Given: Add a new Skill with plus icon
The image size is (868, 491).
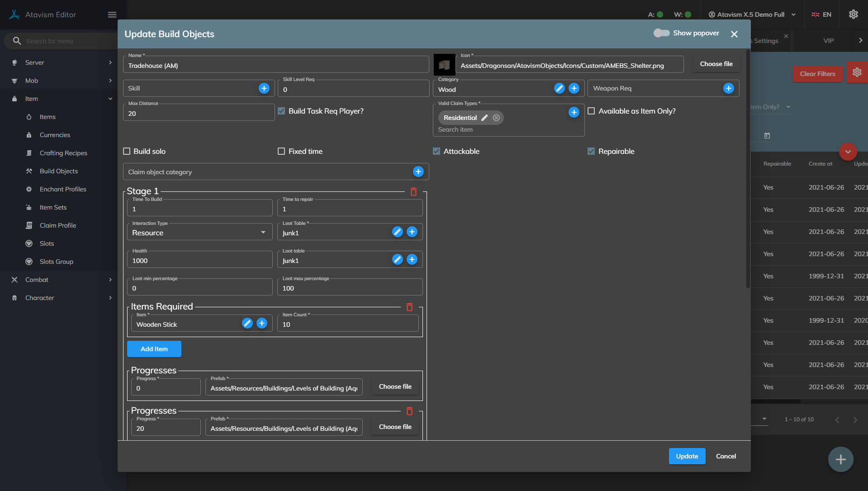Looking at the screenshot, I should 264,88.
